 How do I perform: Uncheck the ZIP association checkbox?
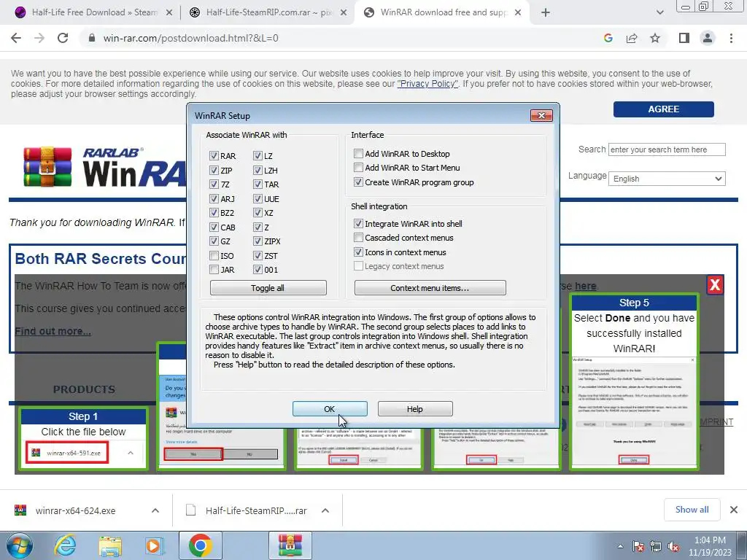pyautogui.click(x=214, y=170)
